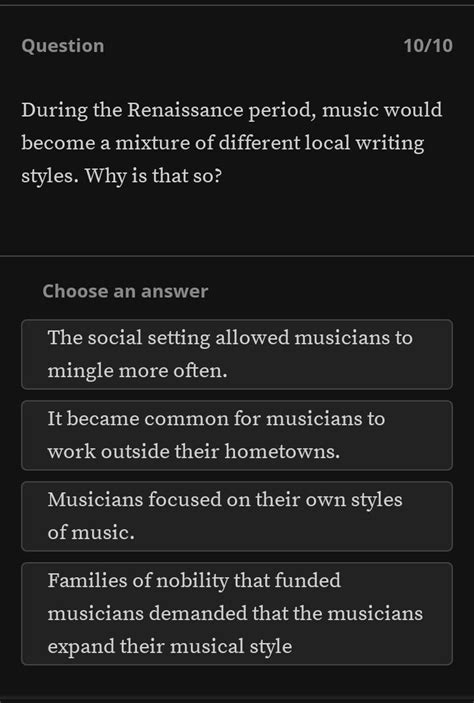474x703 pixels.
Task: Click 'of music.' line in third answer
Action: point(91,533)
